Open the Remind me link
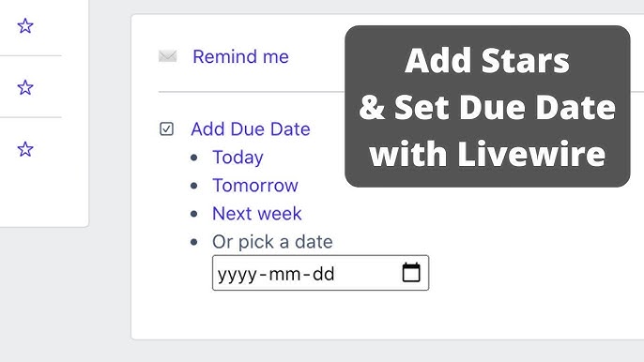The width and height of the screenshot is (644, 362). 240,56
